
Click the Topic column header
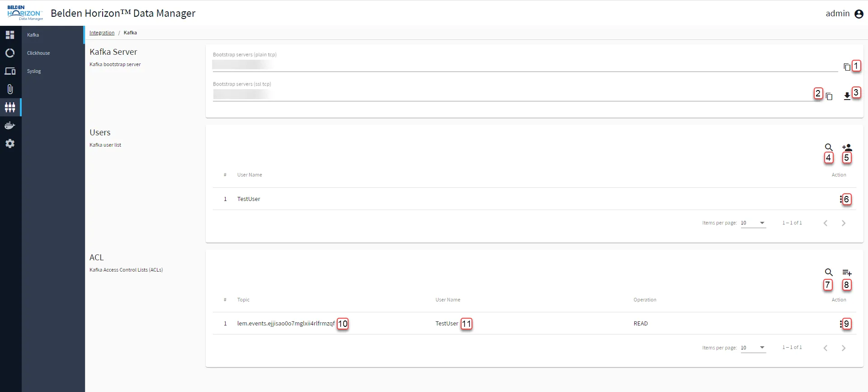click(243, 300)
